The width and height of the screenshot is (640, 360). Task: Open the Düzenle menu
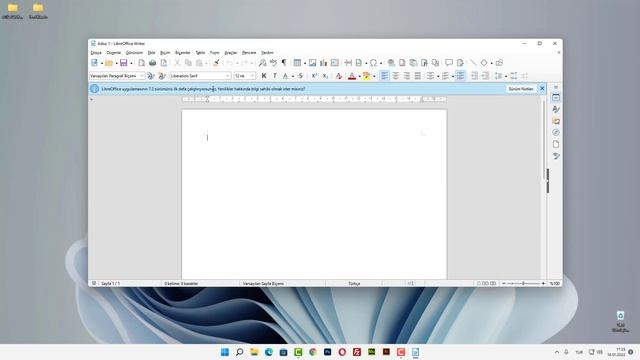[x=113, y=53]
